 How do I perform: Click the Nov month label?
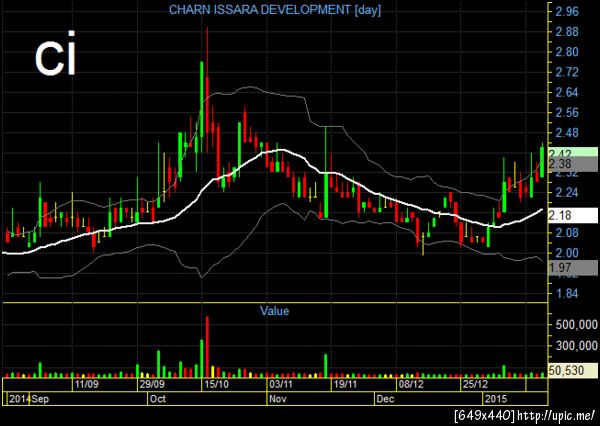pyautogui.click(x=278, y=399)
